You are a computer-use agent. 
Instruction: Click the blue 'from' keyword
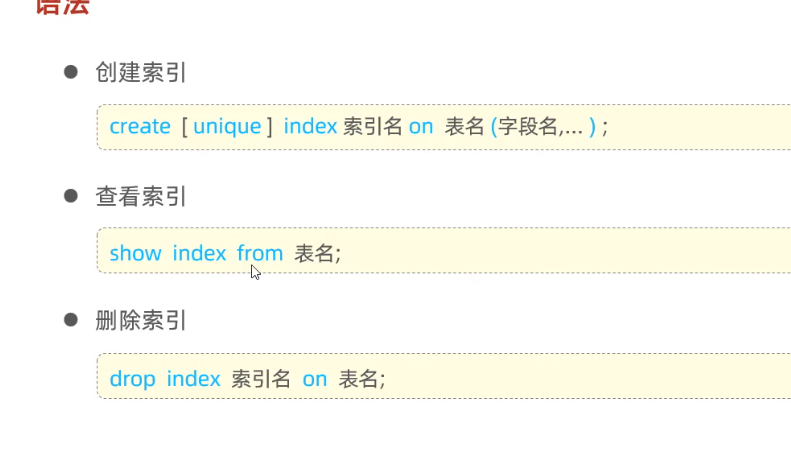(x=260, y=253)
